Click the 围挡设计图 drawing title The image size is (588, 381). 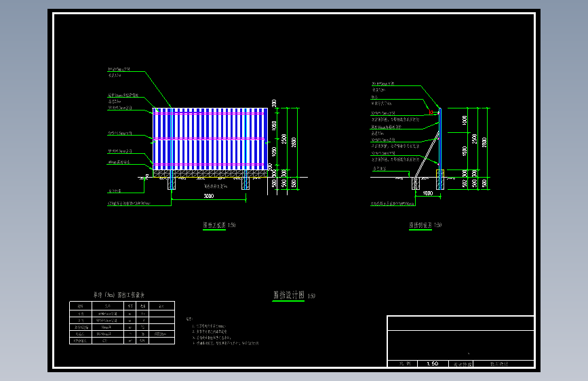(288, 295)
